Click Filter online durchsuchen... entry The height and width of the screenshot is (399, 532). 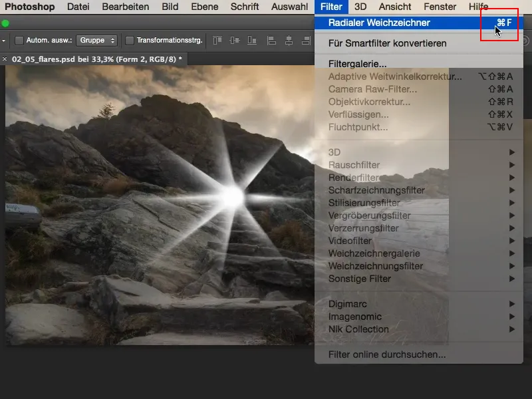tap(419, 354)
